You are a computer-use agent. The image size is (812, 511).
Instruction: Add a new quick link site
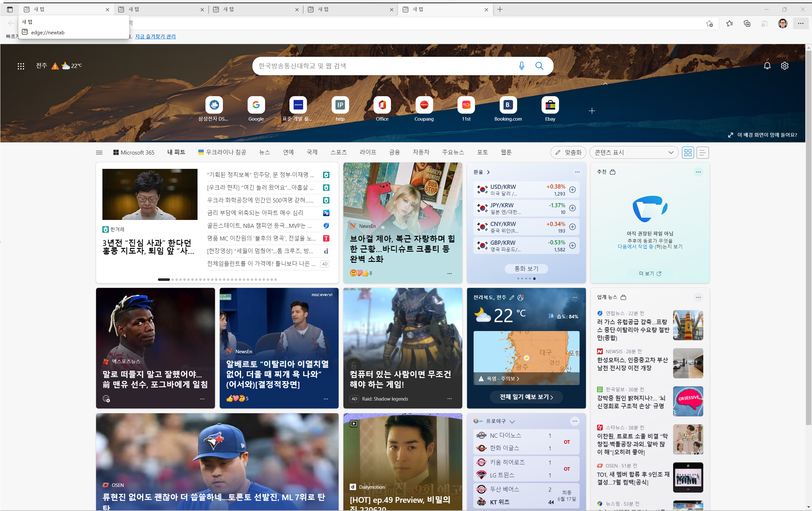pyautogui.click(x=591, y=111)
